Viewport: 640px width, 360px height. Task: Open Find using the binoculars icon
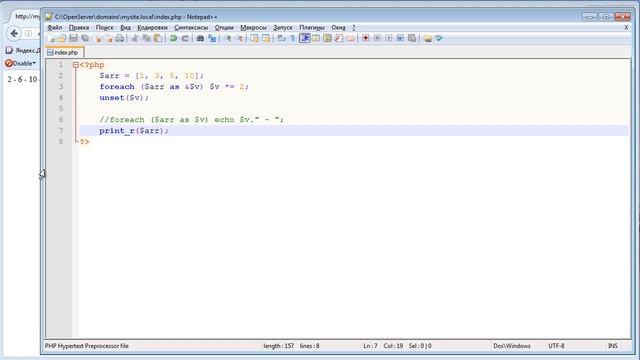[200, 38]
